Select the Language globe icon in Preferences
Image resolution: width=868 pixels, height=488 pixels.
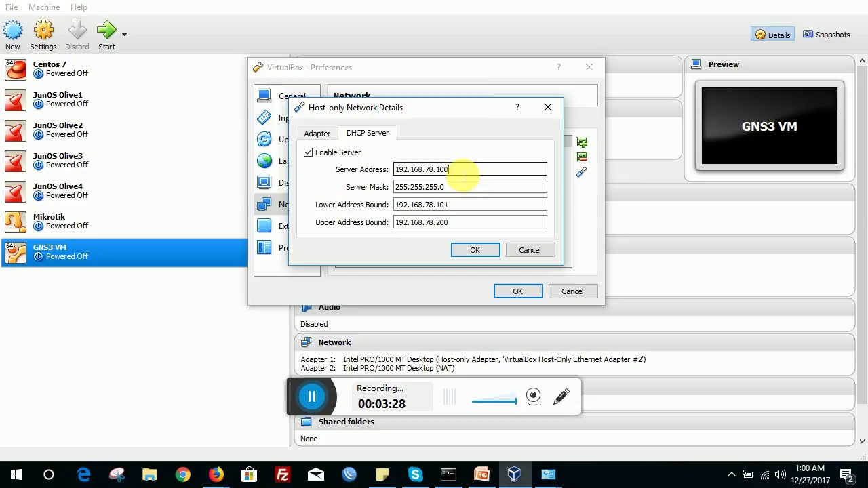[264, 161]
